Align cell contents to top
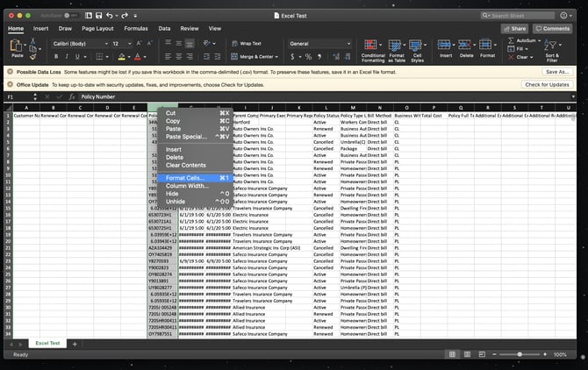588x370 pixels. point(168,43)
